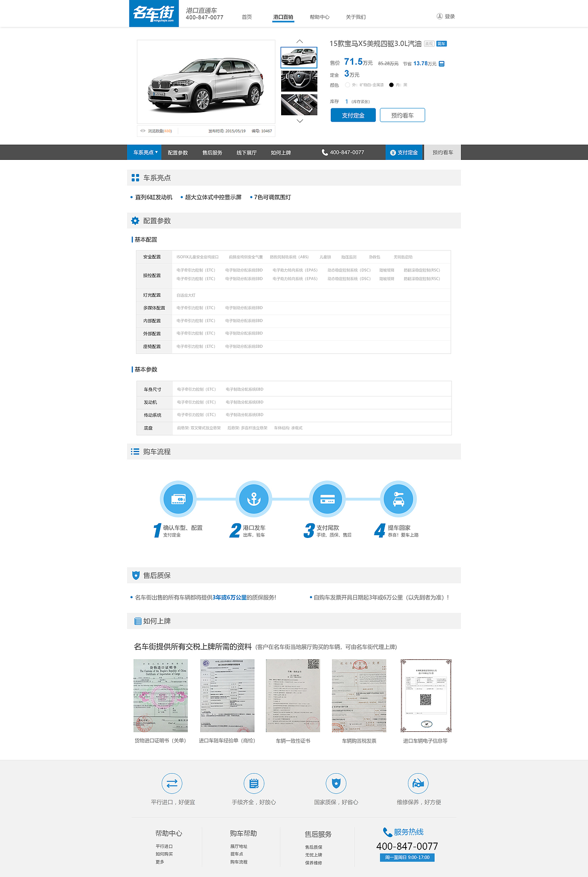Click 支付定金 in the dark sticky bar
Viewport: 588px width, 877px height.
click(x=404, y=153)
